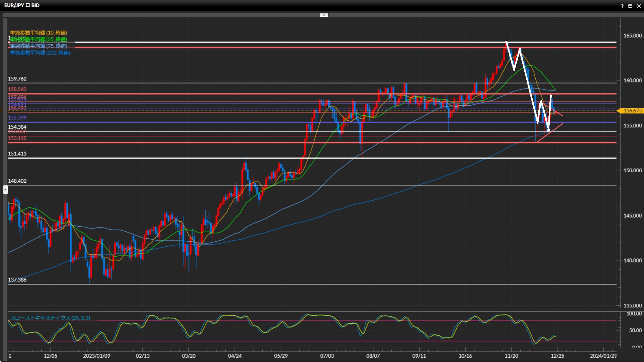Click the help question mark icon
This screenshot has width=644, height=362.
[622, 6]
